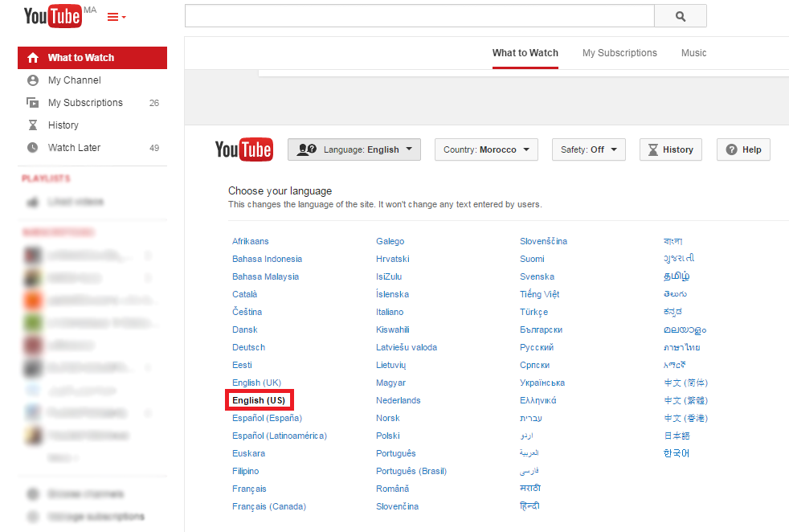Select Español (Latinoamérica) language

(280, 436)
